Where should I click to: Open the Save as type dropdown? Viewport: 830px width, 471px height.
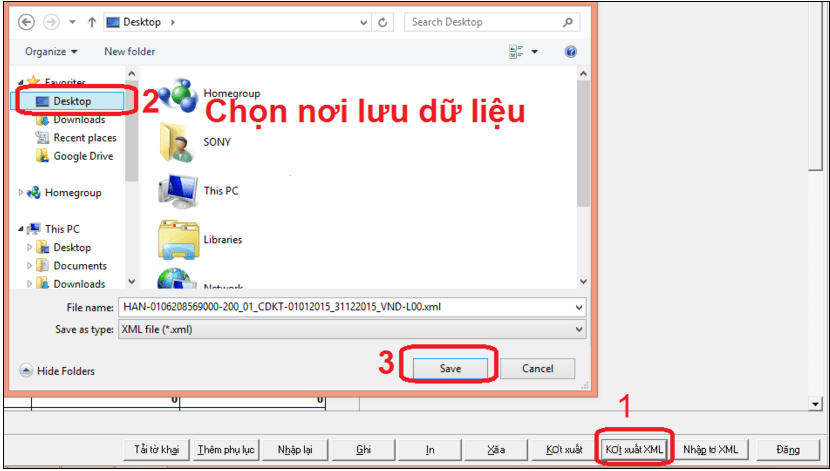pyautogui.click(x=352, y=329)
